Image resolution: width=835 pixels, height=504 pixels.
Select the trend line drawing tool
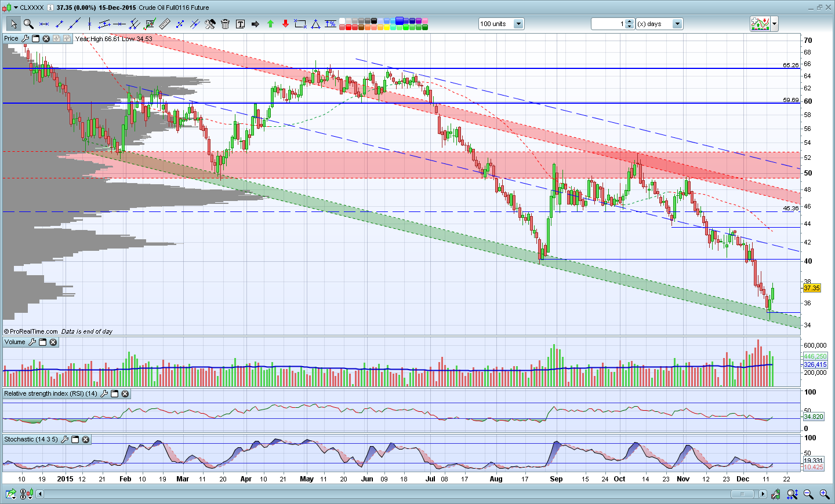(74, 24)
